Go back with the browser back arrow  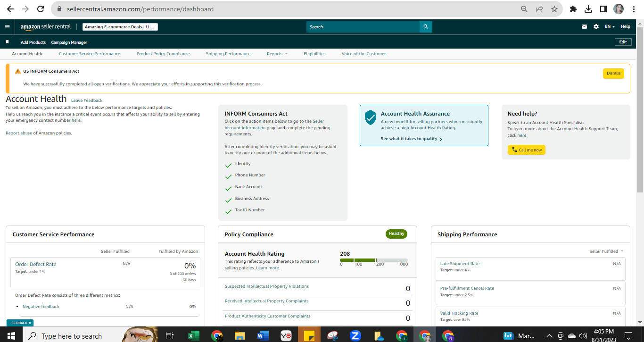(x=10, y=9)
